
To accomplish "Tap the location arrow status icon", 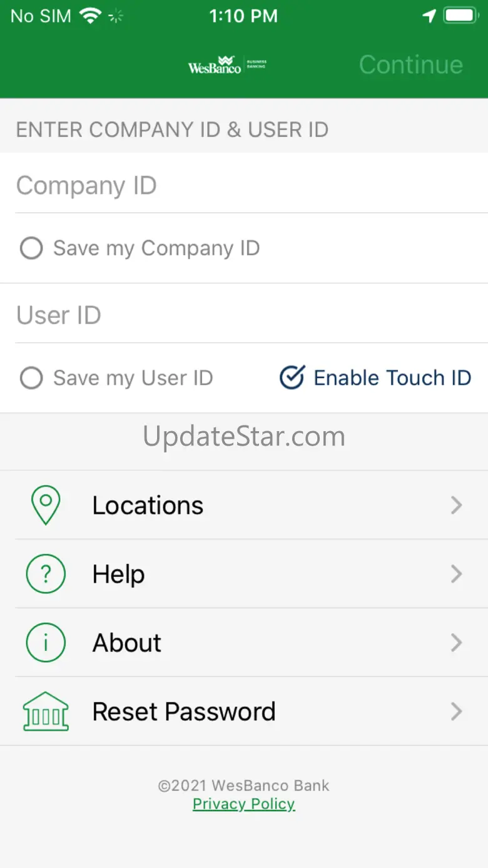I will (429, 16).
